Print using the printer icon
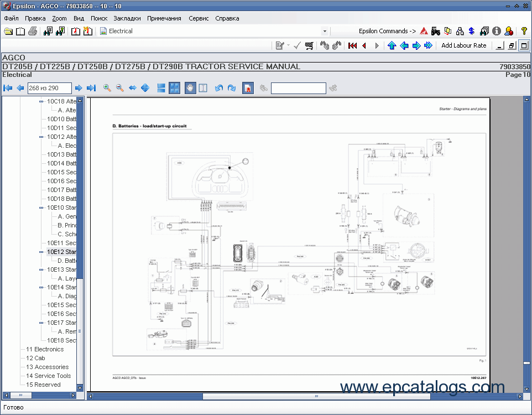532x415 pixels. click(x=33, y=31)
